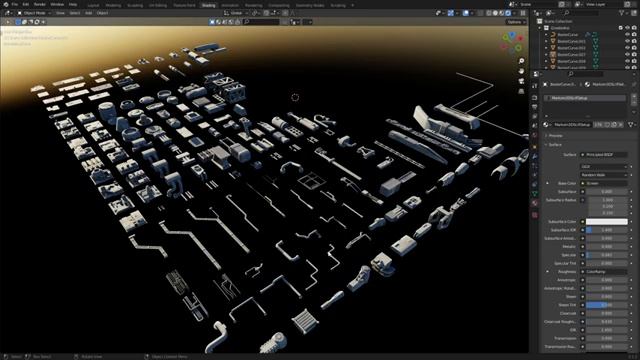Image resolution: width=640 pixels, height=360 pixels.
Task: Switch to solid viewport shading
Action: coord(495,13)
